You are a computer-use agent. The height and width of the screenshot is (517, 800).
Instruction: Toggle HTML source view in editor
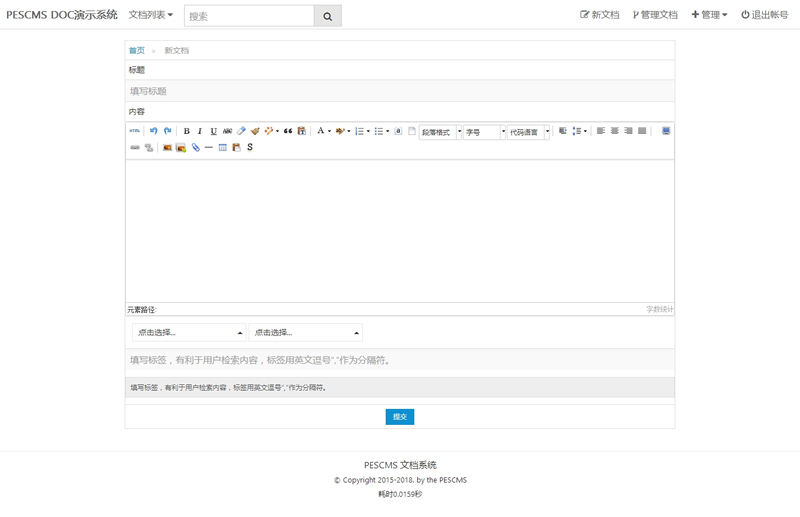[x=135, y=131]
